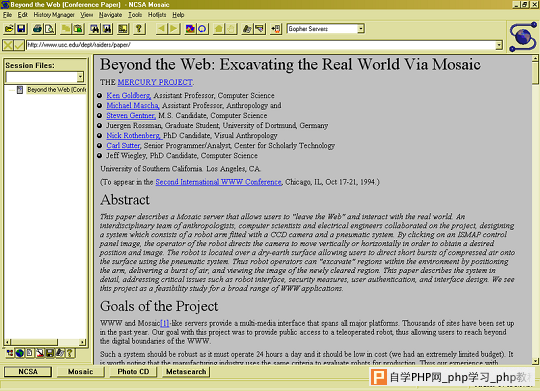The width and height of the screenshot is (540, 391).
Task: Open the Gopher Servers dropdown
Action: (x=361, y=29)
